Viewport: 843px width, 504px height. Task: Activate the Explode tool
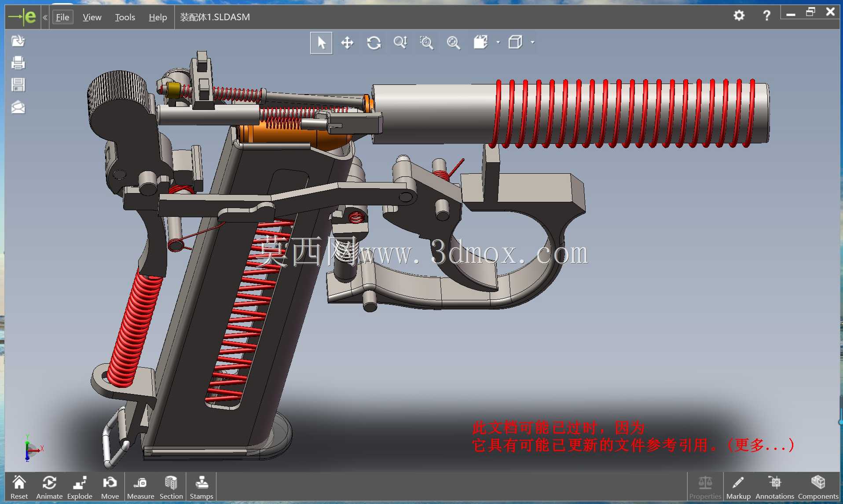pyautogui.click(x=80, y=487)
